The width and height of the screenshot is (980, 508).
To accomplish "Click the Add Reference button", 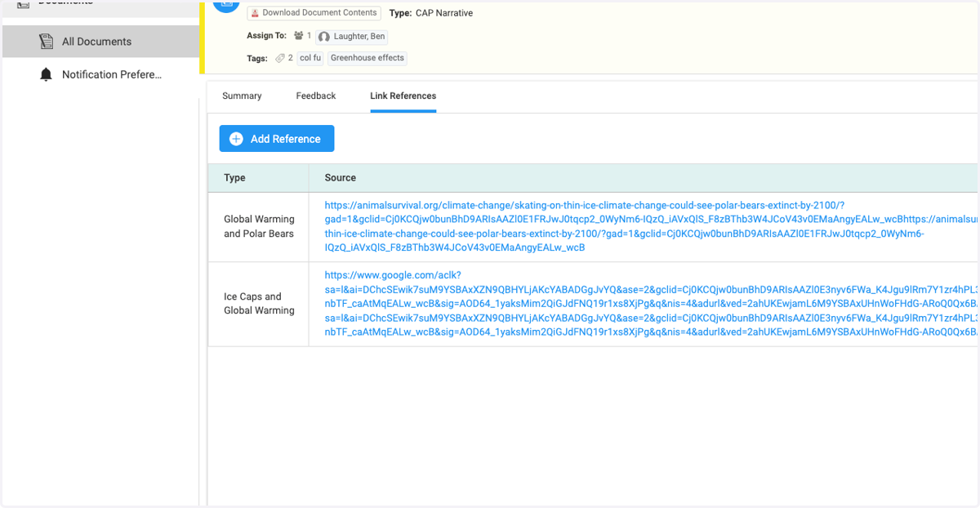I will pyautogui.click(x=277, y=139).
